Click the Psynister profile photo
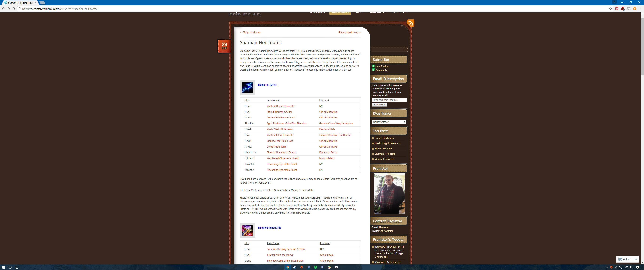 coord(389,194)
